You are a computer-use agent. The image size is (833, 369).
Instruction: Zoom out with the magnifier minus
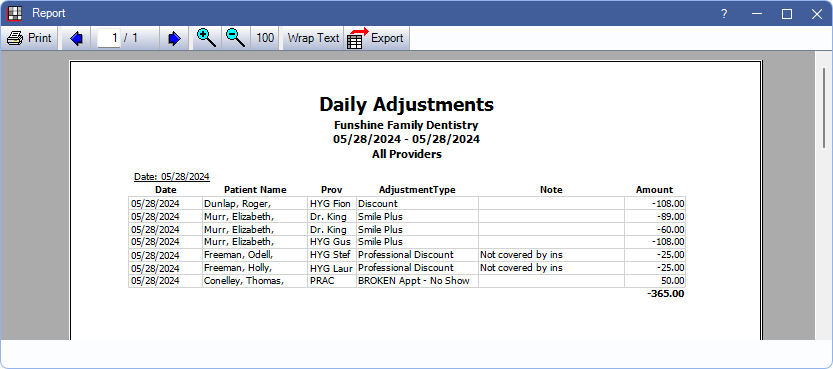pyautogui.click(x=235, y=38)
